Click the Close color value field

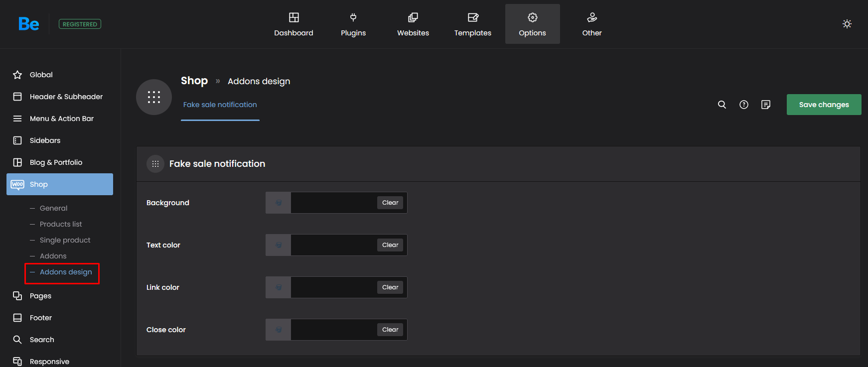(x=334, y=330)
